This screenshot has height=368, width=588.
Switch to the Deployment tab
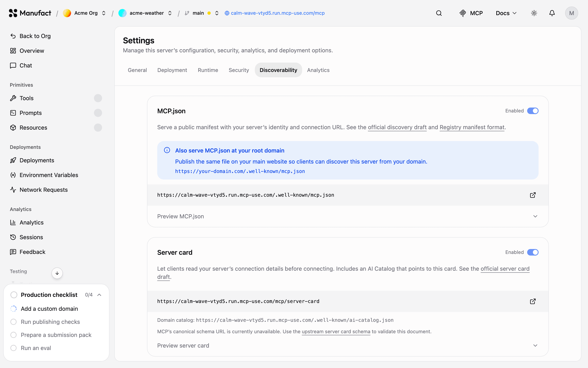click(172, 70)
